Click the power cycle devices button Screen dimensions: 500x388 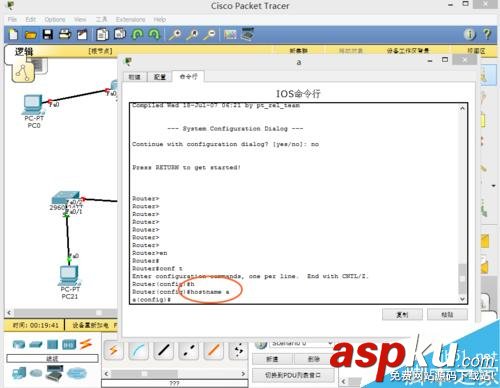tap(90, 325)
